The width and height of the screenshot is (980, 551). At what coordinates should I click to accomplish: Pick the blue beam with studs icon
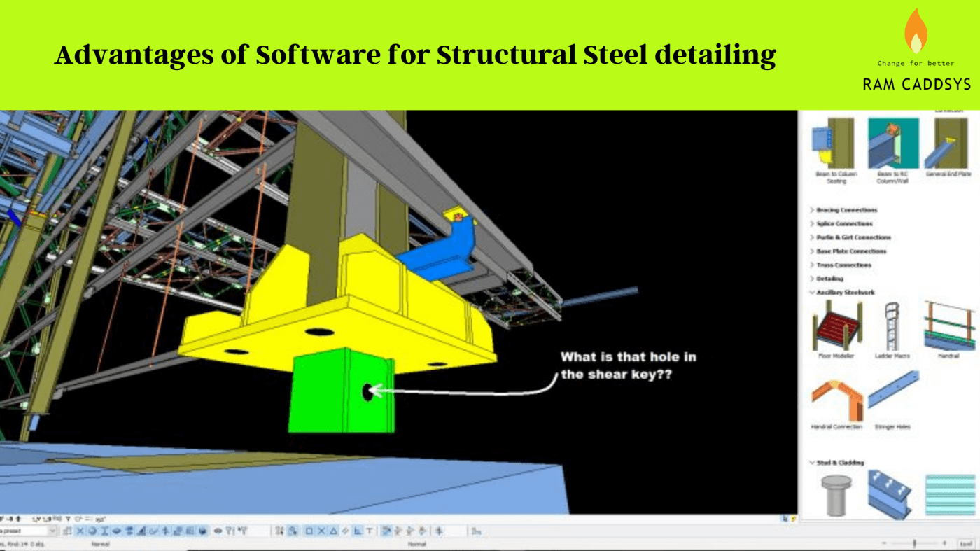(x=891, y=494)
